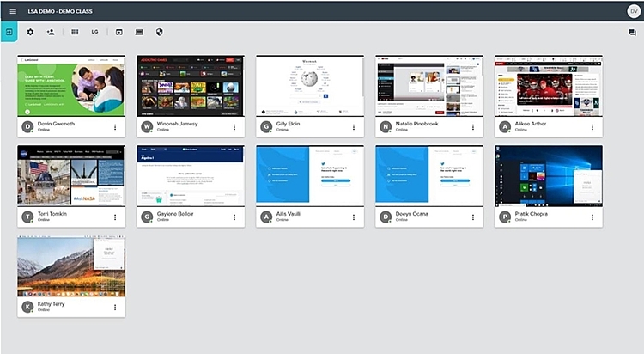Screen dimensions: 644x354
Task: Select student name Torri Tomkin
Action: point(52,214)
